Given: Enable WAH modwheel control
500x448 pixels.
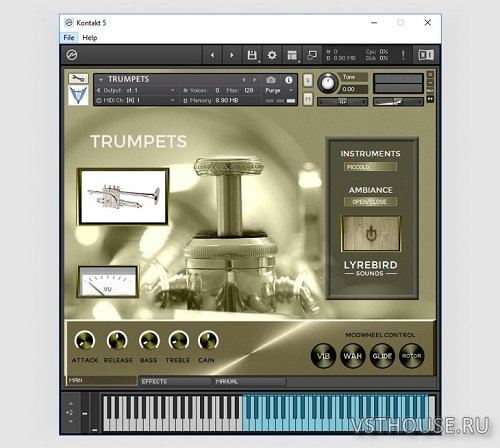Looking at the screenshot, I should (x=353, y=356).
